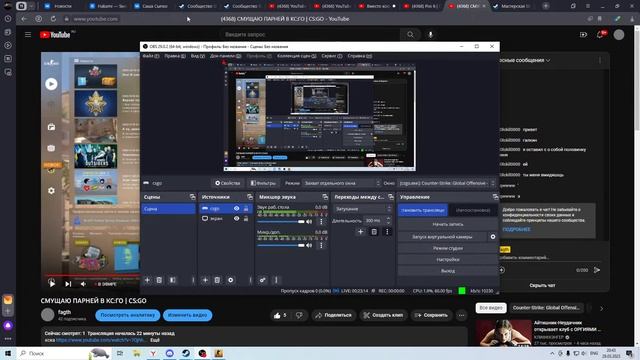Open OBS Коллекция сцен menu
Image resolution: width=640 pixels, height=360 pixels.
tap(296, 56)
